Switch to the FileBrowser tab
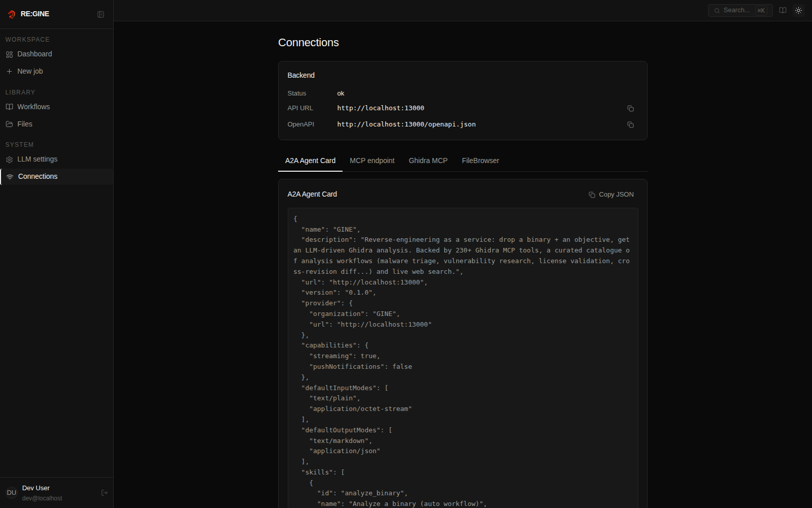Viewport: 812px width, 508px height. pyautogui.click(x=480, y=161)
